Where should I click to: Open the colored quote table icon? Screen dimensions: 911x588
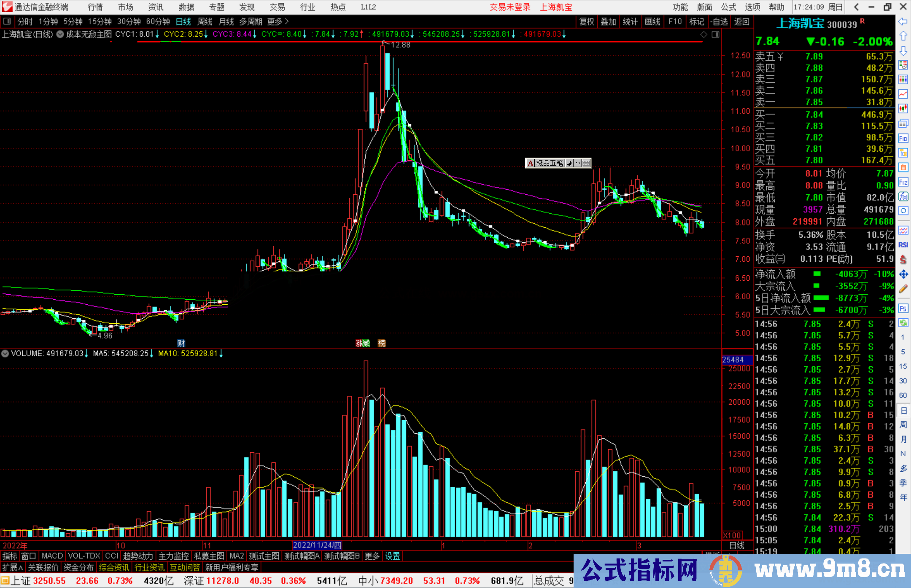tap(903, 80)
